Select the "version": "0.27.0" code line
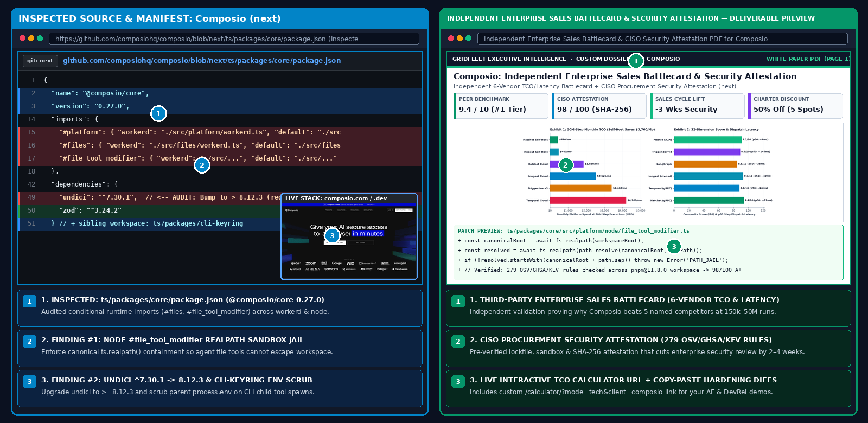Viewport: 868px width, 423px height. (220, 106)
